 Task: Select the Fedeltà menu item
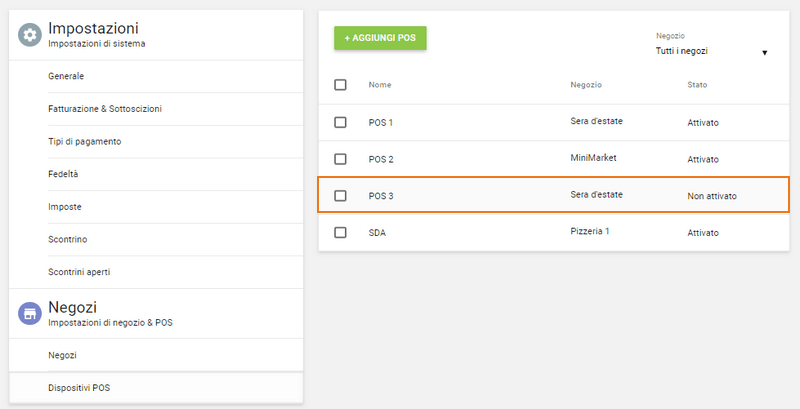63,174
